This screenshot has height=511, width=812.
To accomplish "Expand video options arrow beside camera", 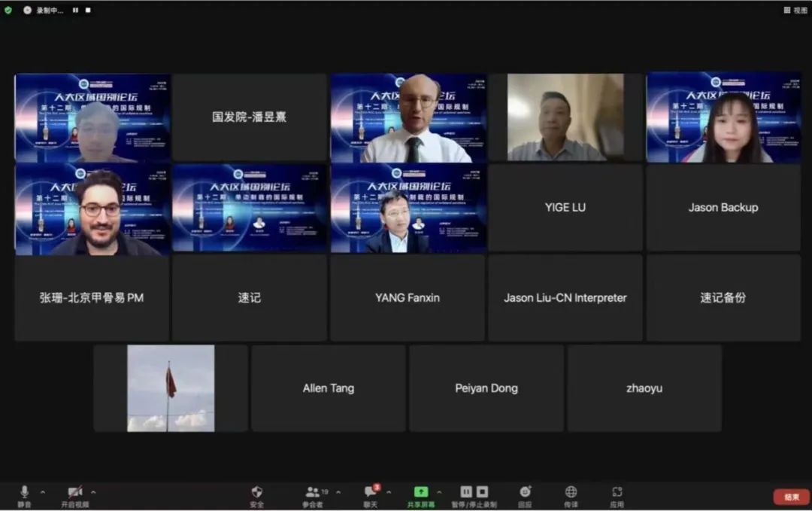I will pyautogui.click(x=93, y=492).
